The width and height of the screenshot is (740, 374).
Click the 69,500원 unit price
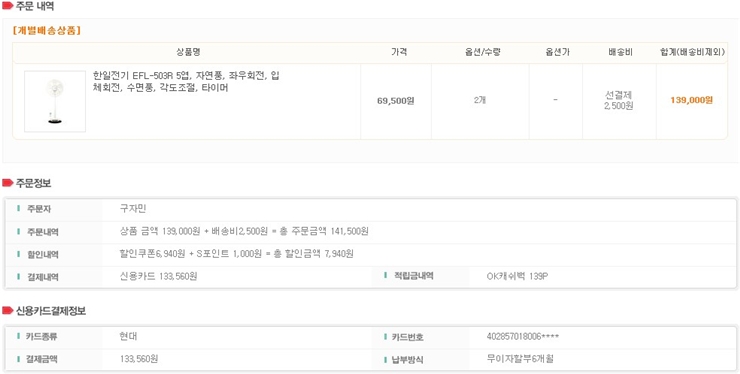tap(395, 101)
